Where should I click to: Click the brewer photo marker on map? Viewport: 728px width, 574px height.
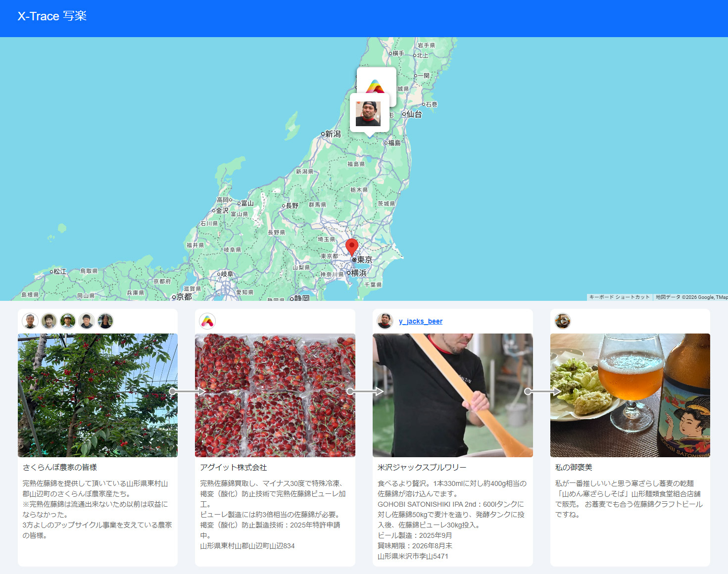(x=368, y=114)
